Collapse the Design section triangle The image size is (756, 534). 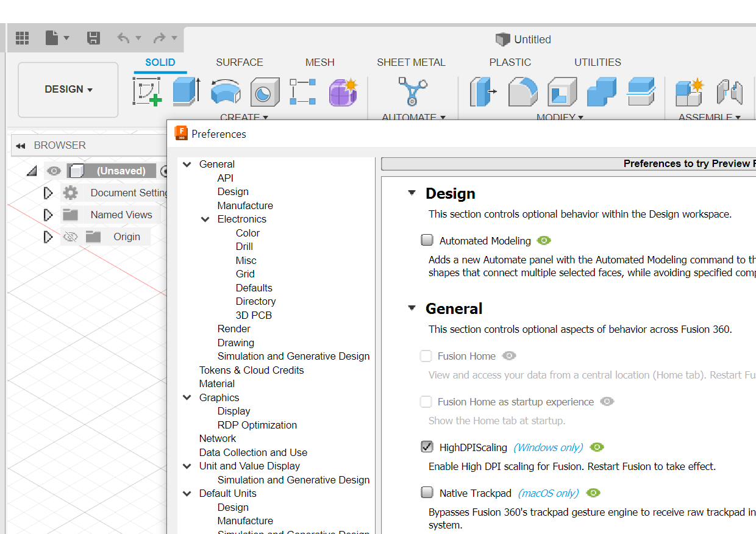pos(412,193)
